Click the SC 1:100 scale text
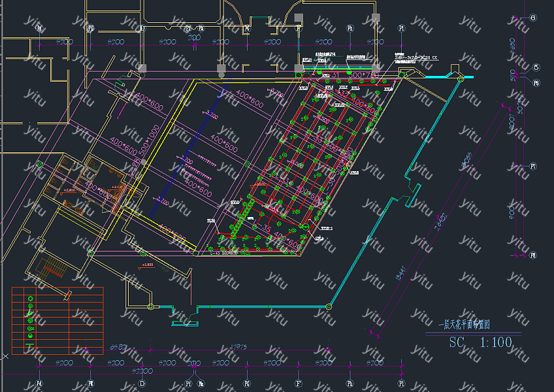The height and width of the screenshot is (392, 554). (481, 342)
